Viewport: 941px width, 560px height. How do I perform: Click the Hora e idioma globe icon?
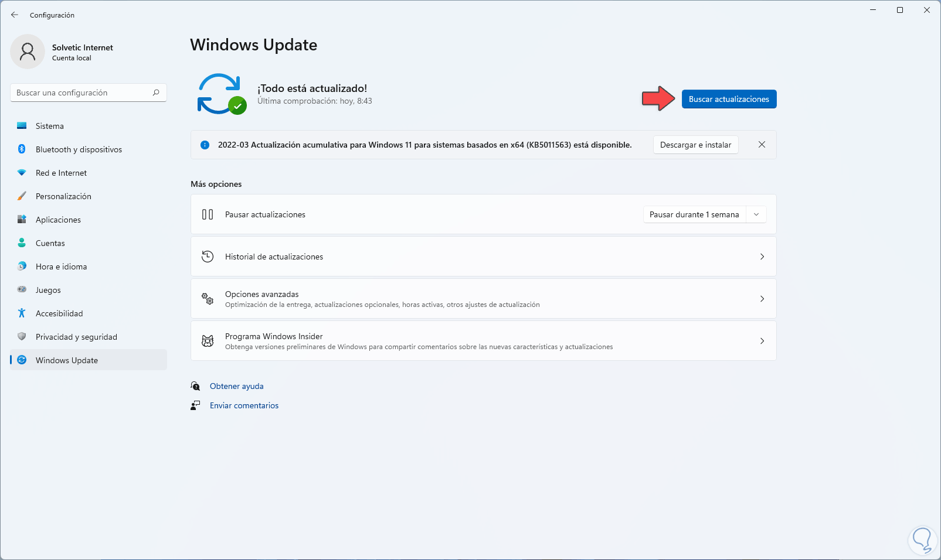[x=22, y=267]
